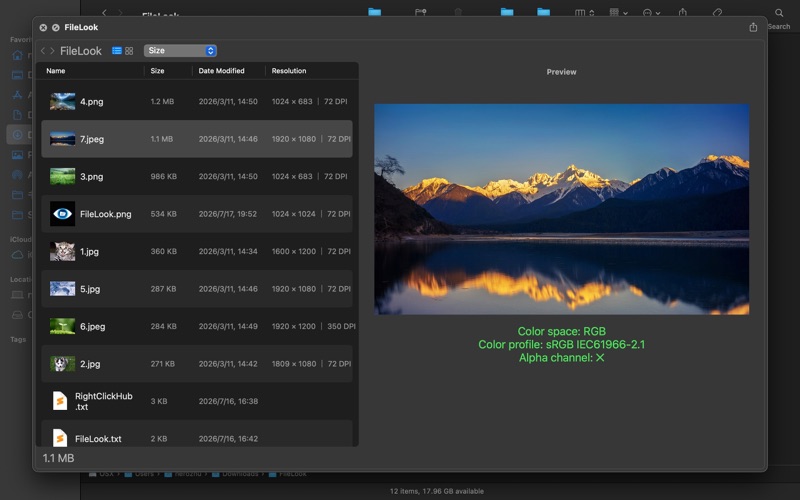The image size is (800, 500).
Task: Open the Applications icon in Finder sidebar
Action: coord(17,95)
